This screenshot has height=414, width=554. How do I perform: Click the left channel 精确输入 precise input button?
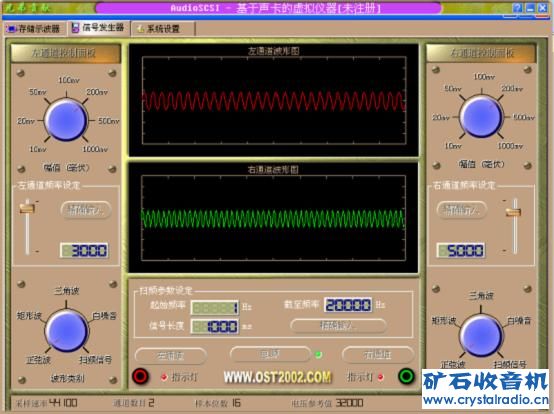tap(86, 210)
